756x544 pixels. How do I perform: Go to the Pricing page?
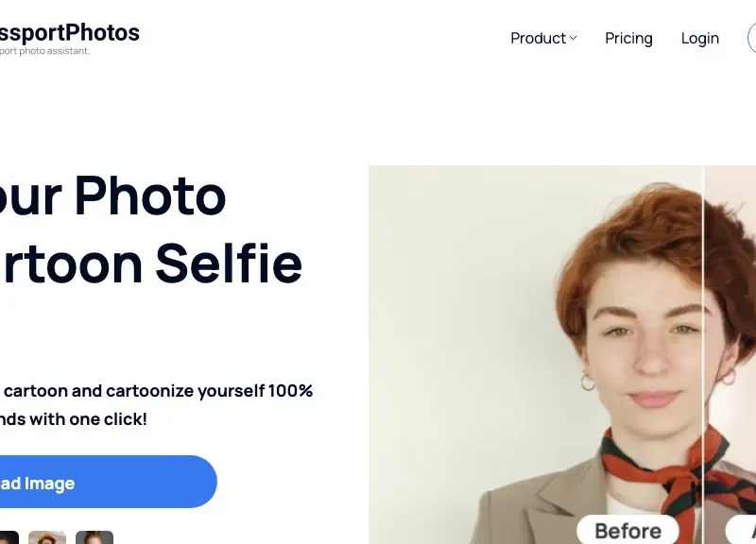pos(628,38)
